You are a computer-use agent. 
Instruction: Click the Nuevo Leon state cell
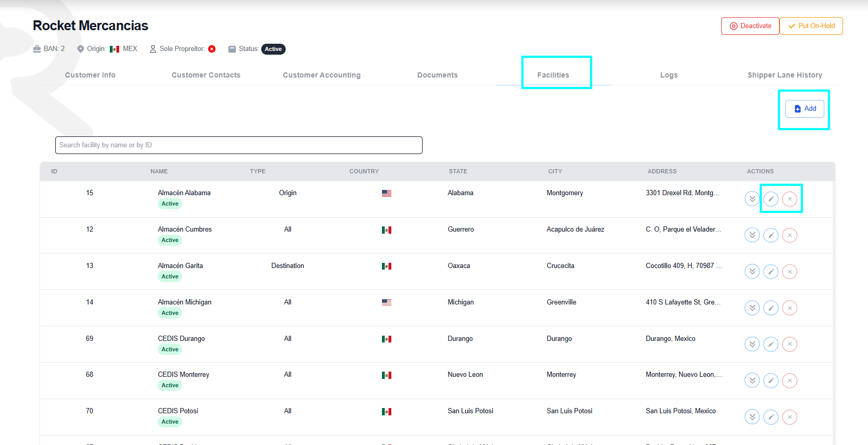[x=465, y=374]
